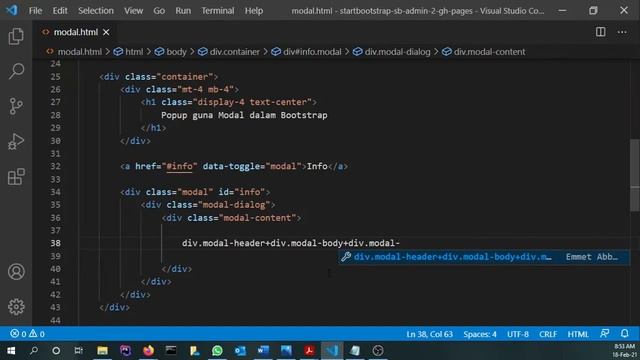This screenshot has height=360, width=640.
Task: Click the VS Code taskbar icon
Action: click(x=332, y=351)
